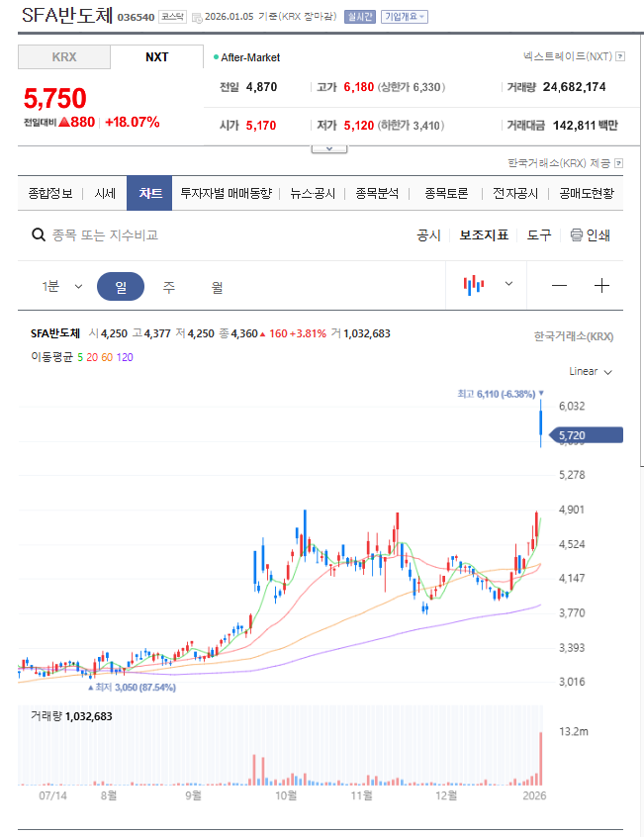The height and width of the screenshot is (837, 644).
Task: Select the 차트 tab
Action: click(149, 193)
